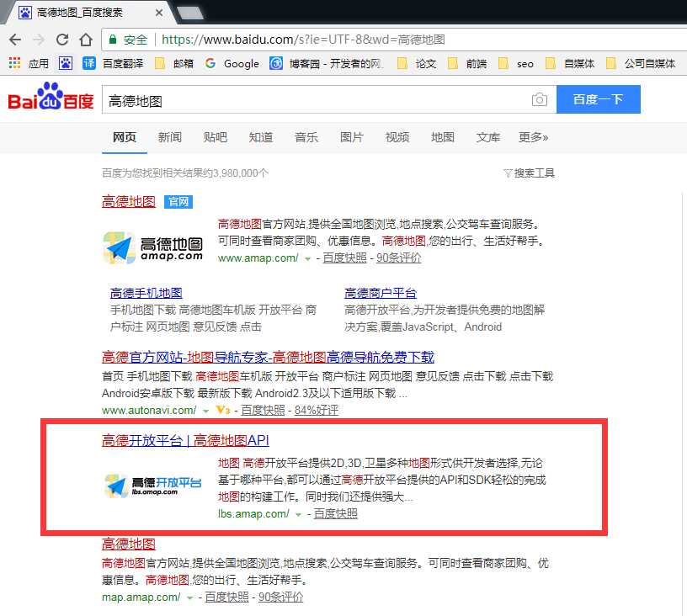Click the address bar URL

coord(303,40)
